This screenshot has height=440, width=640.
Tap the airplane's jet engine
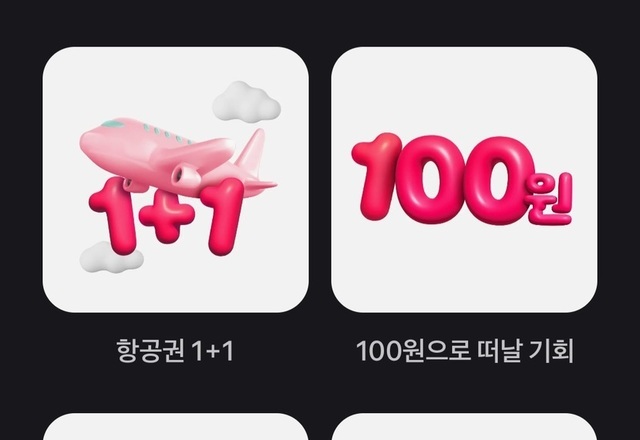(186, 176)
